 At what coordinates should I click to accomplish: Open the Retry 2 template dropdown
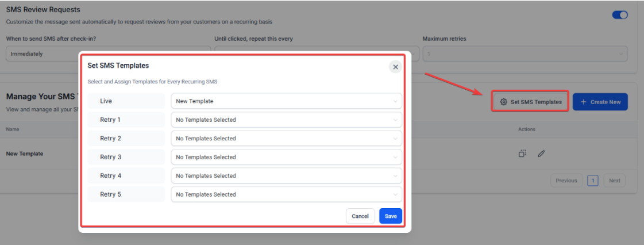(x=286, y=139)
